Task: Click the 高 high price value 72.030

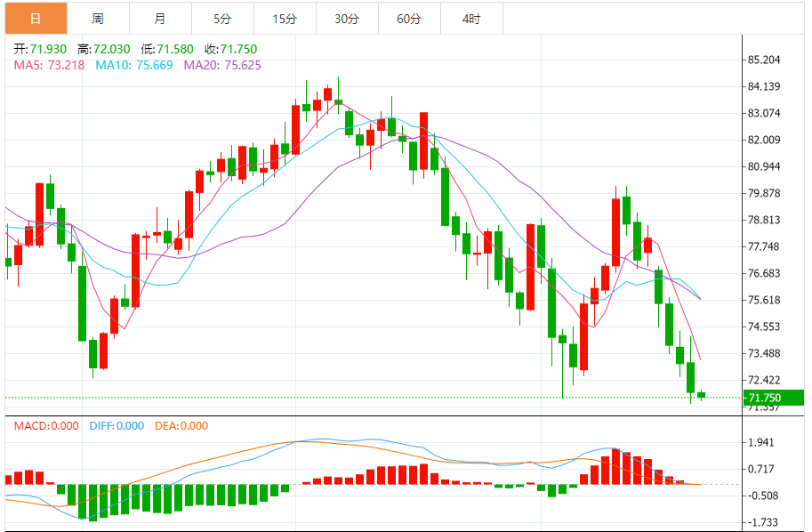Action: tap(112, 49)
